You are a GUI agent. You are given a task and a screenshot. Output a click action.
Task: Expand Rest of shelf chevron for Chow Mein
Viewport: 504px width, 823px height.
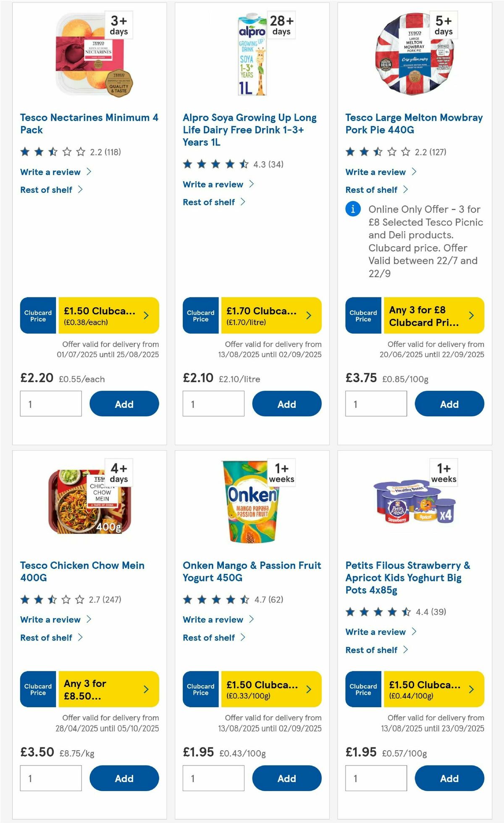coord(79,637)
